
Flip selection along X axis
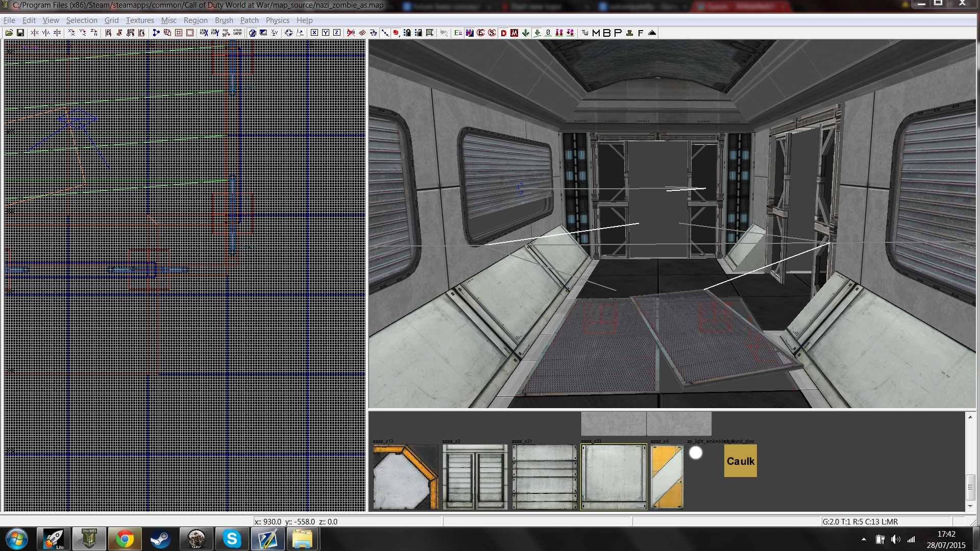35,33
